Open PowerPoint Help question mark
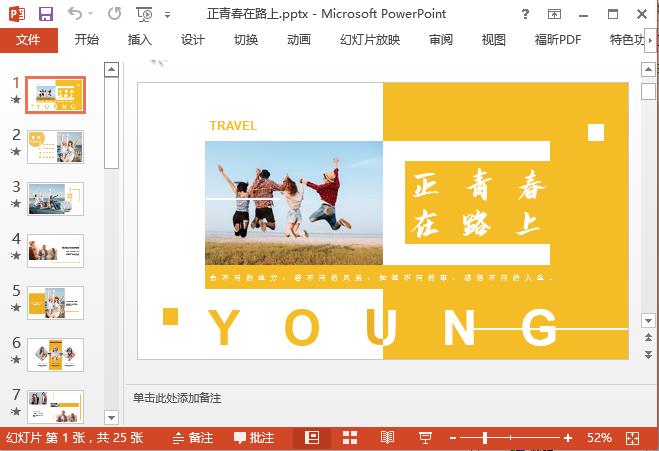This screenshot has height=451, width=659. (527, 14)
